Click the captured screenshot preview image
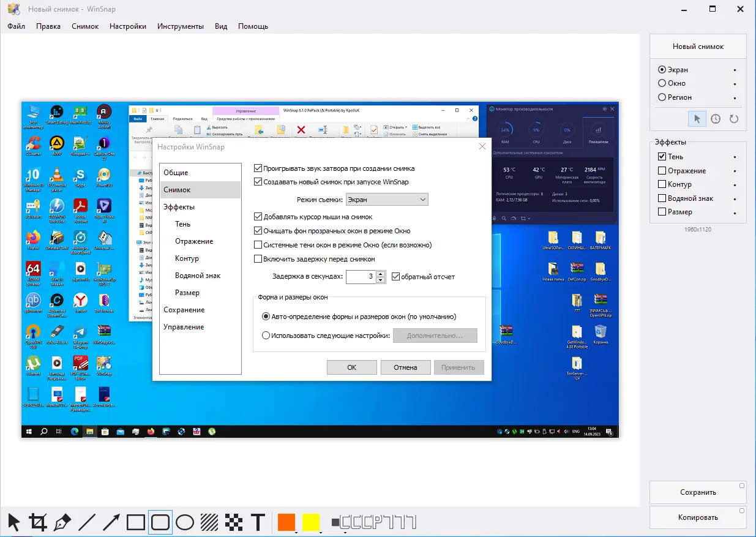756x537 pixels. pyautogui.click(x=320, y=269)
